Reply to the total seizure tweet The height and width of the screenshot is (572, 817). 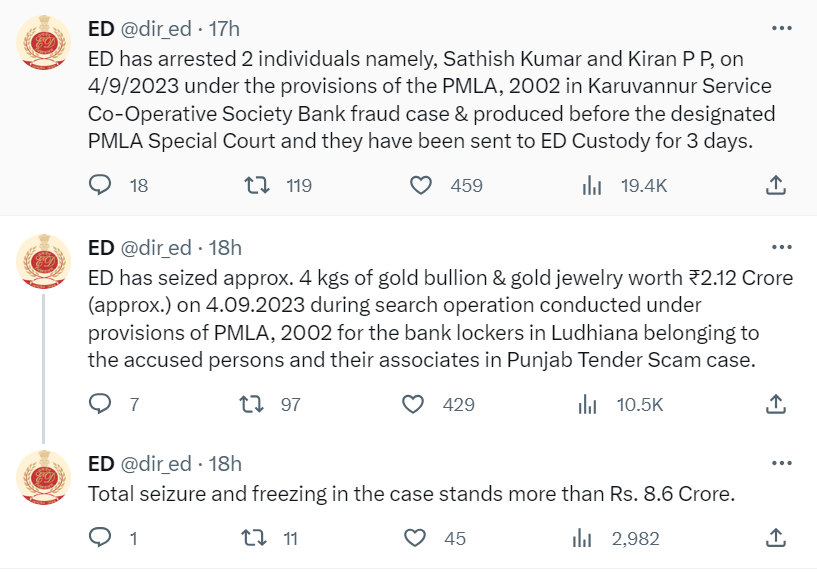[100, 538]
